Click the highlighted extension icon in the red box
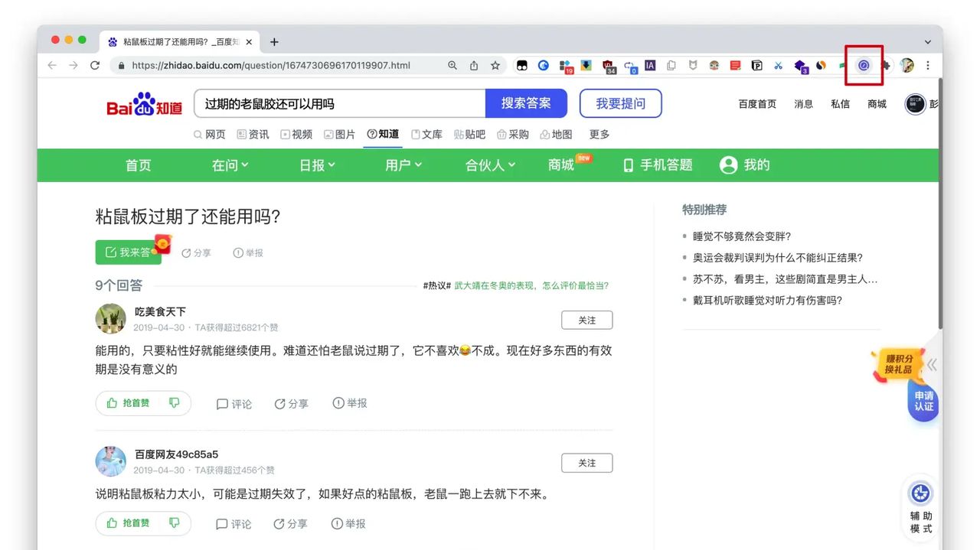Viewport: 980px width, 550px height. click(863, 66)
